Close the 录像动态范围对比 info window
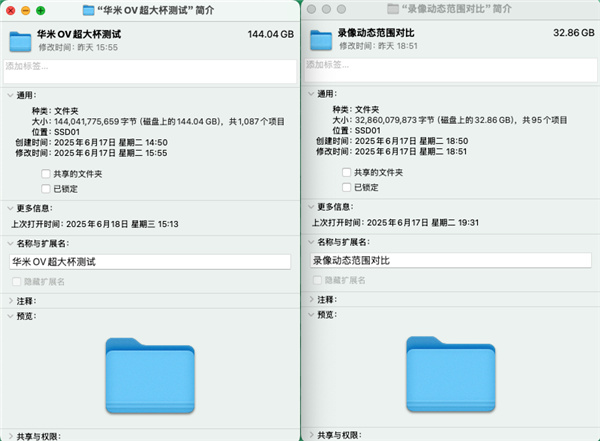The width and height of the screenshot is (600, 441). point(311,9)
